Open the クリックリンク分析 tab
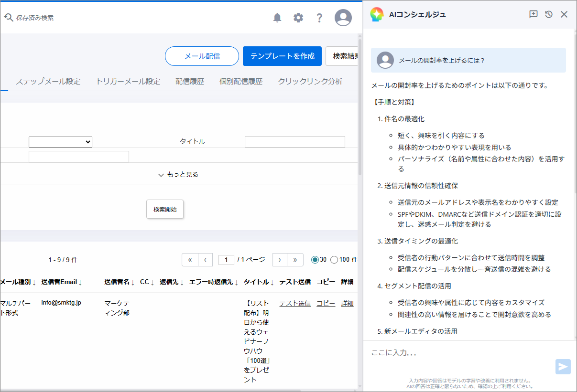Viewport: 577px width, 392px height. coord(310,82)
